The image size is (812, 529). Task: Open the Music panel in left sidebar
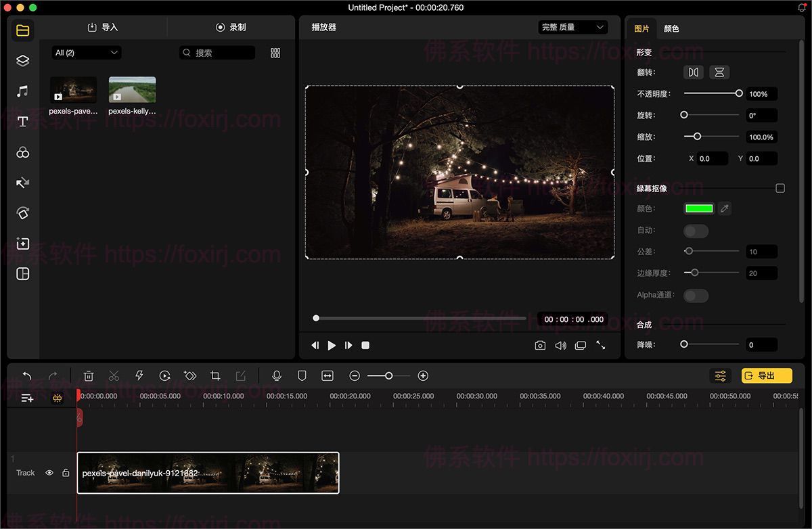(x=22, y=91)
